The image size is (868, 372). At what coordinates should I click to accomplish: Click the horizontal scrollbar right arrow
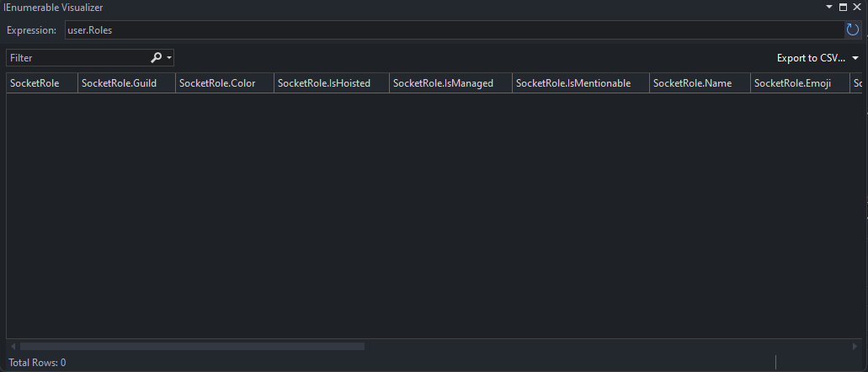click(855, 346)
